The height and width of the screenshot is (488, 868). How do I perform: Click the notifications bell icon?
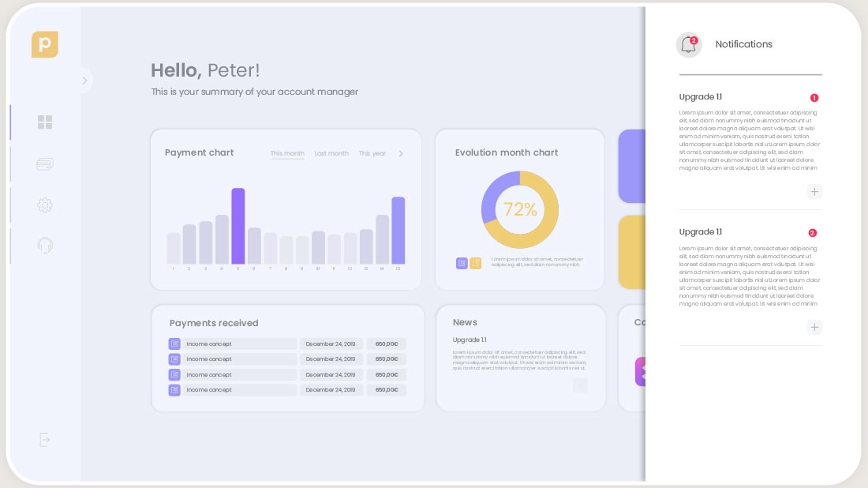688,45
